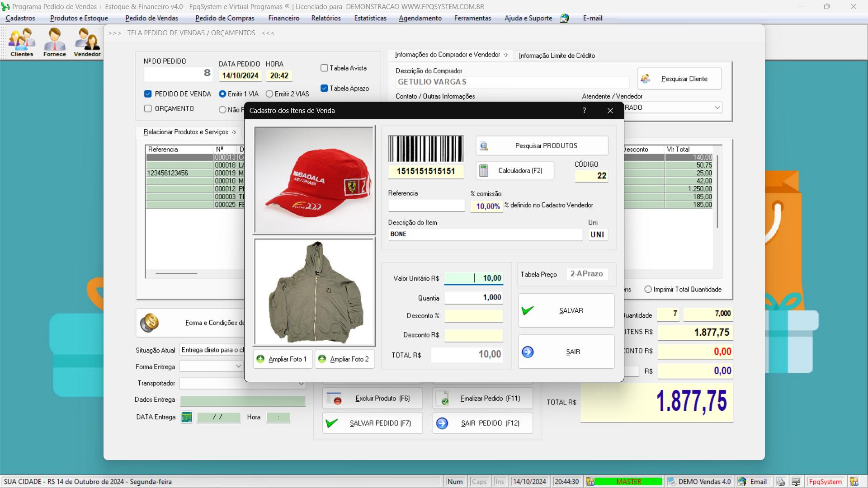Click the green check icon on SALVAR PEDIDO
868x488 pixels.
[332, 423]
